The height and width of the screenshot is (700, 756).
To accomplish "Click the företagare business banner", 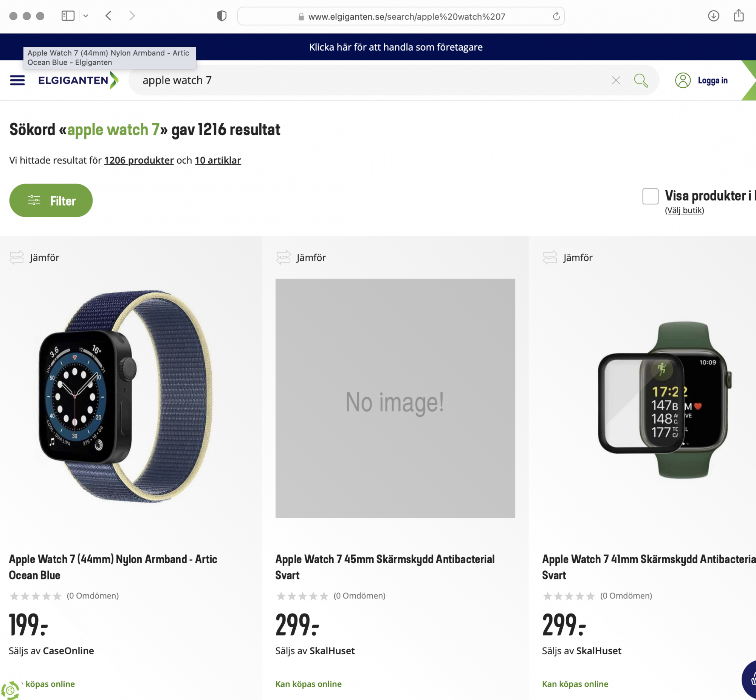I will click(x=396, y=47).
